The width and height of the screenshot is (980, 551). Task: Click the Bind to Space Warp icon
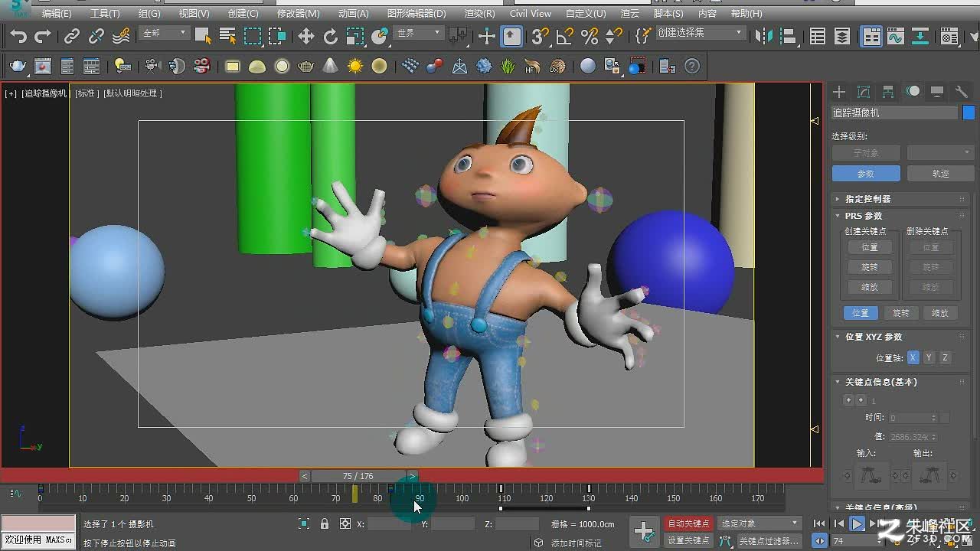point(121,36)
